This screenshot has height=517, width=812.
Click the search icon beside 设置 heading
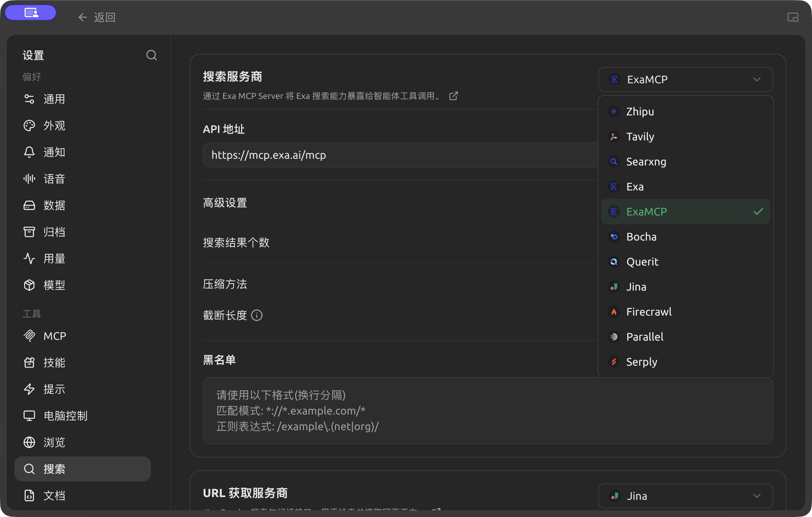[x=152, y=56]
